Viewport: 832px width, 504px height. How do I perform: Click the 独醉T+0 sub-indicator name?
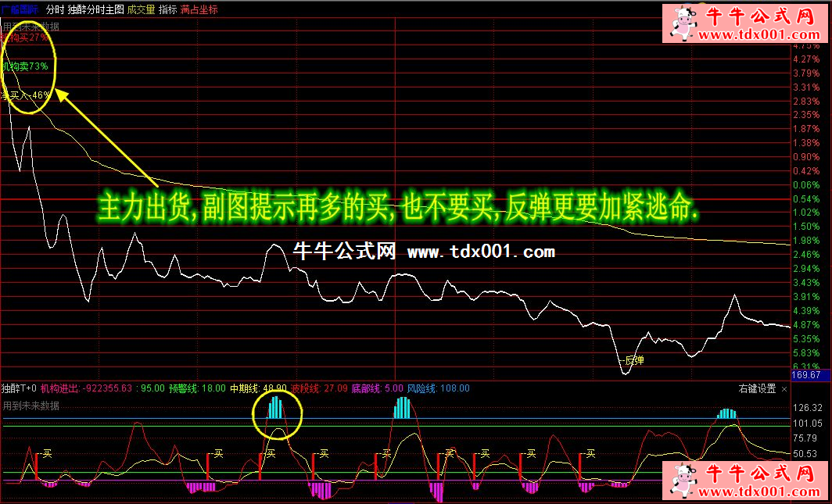pyautogui.click(x=19, y=388)
